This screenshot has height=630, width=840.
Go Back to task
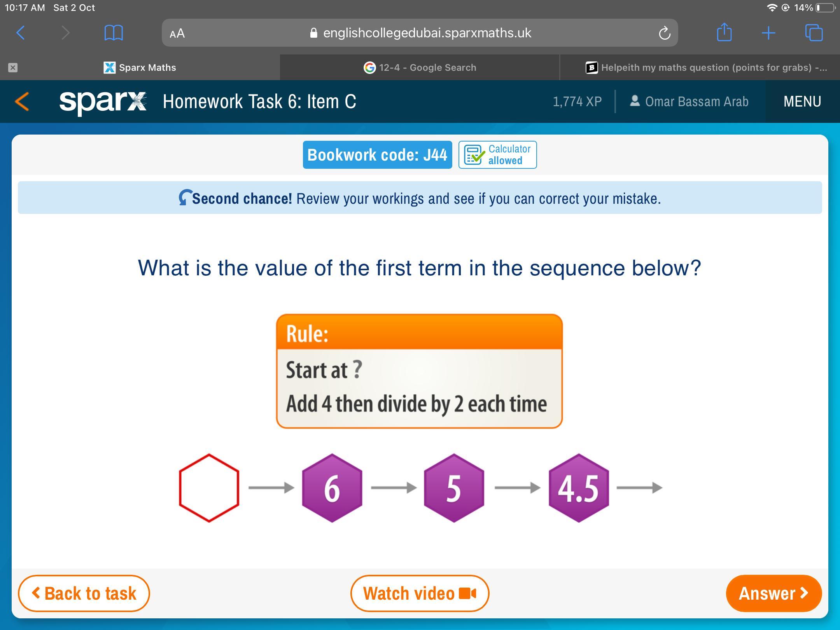84,593
